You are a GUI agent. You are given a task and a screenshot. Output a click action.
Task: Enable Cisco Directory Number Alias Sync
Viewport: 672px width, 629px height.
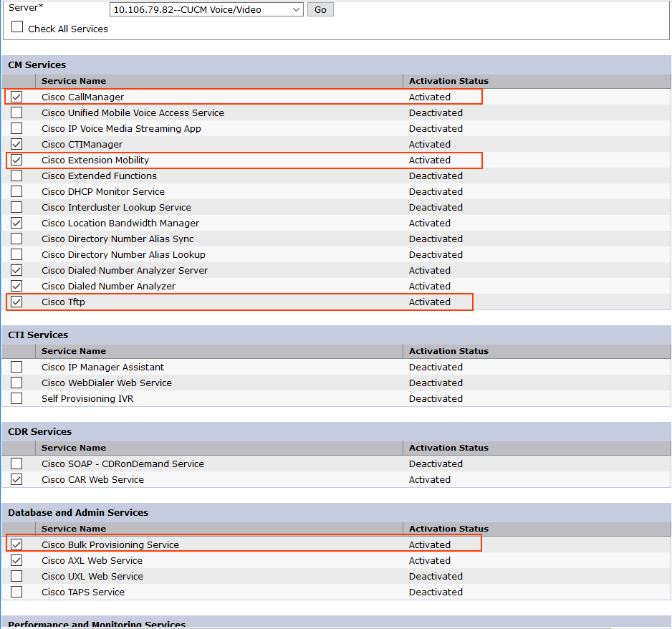click(16, 239)
